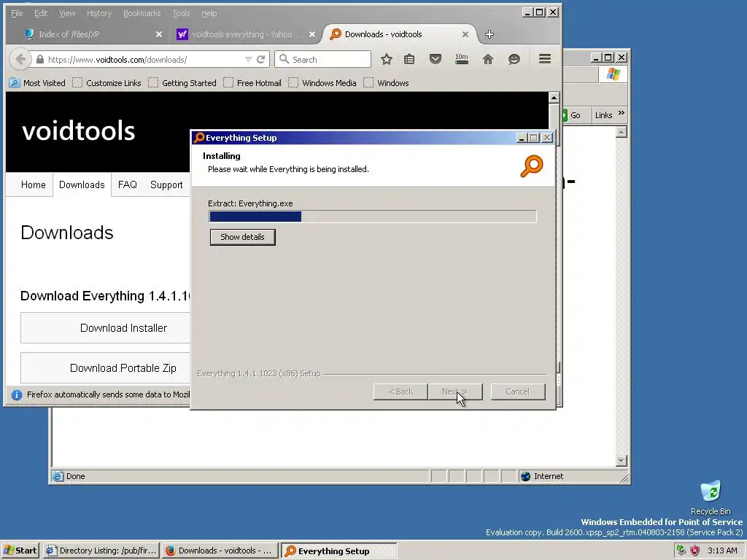This screenshot has height=560, width=747.
Task: Click the Next button in Everything Setup
Action: (455, 392)
